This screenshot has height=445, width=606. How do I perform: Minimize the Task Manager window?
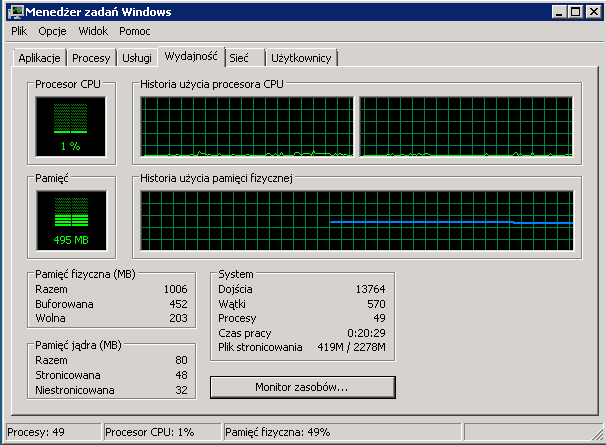pos(559,12)
